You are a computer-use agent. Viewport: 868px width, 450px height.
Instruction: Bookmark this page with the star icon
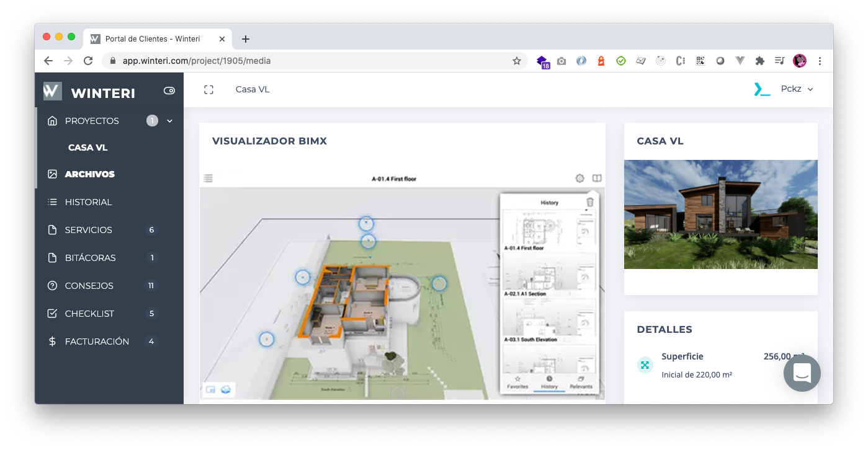pyautogui.click(x=516, y=61)
